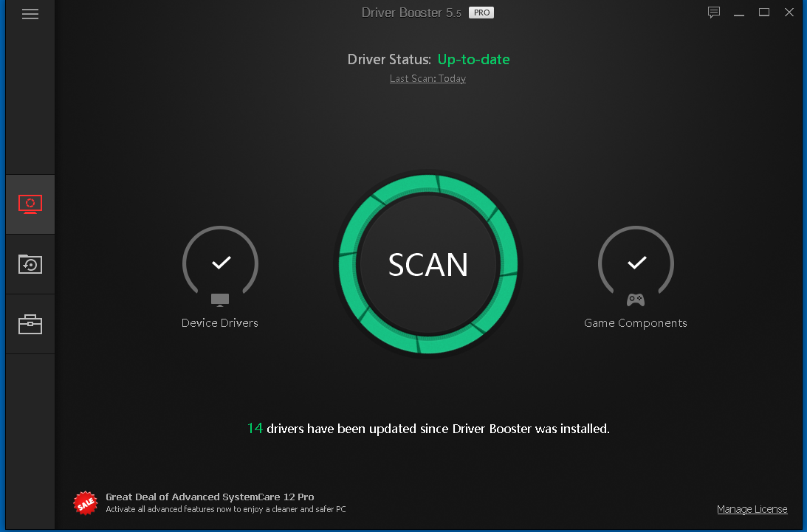The height and width of the screenshot is (532, 807).
Task: Click the monitor icon under Device Drivers gauge
Action: click(220, 300)
